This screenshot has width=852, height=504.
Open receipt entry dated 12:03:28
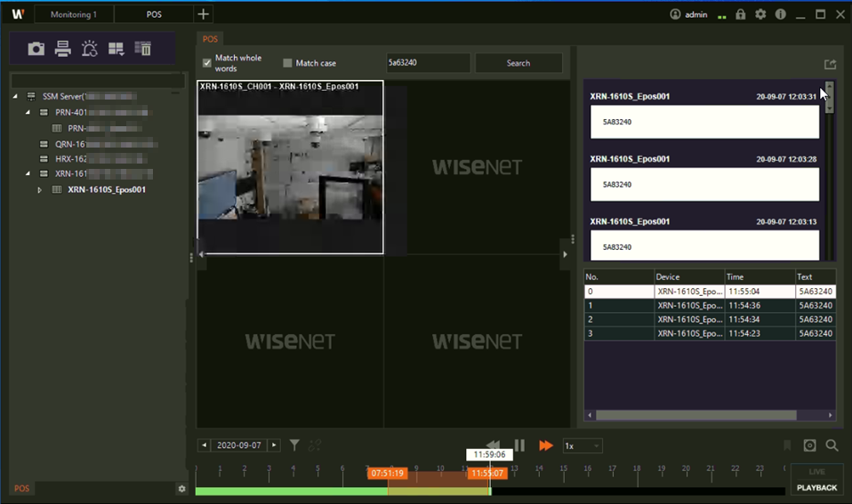click(704, 184)
